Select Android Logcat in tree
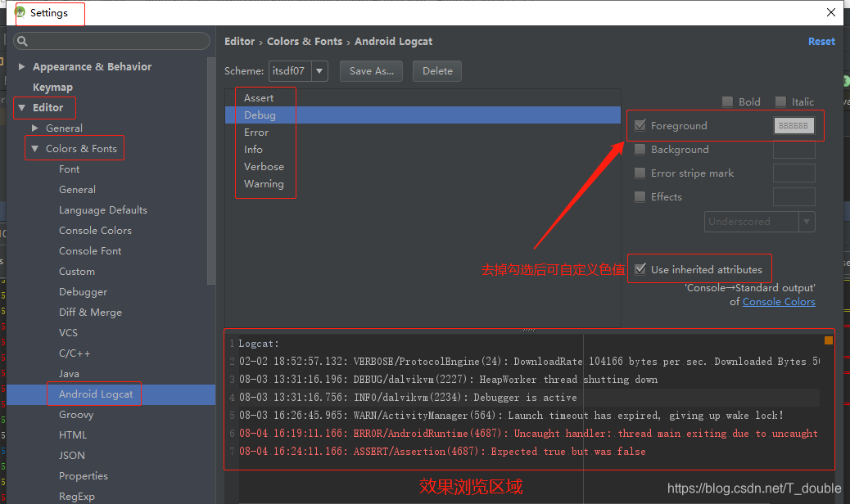 [96, 394]
